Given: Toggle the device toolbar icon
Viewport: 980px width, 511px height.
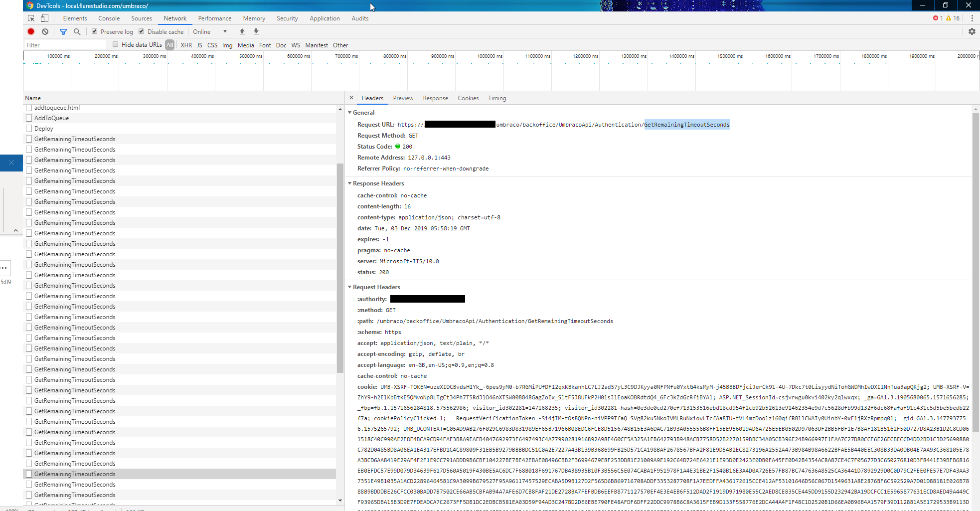Looking at the screenshot, I should 44,18.
